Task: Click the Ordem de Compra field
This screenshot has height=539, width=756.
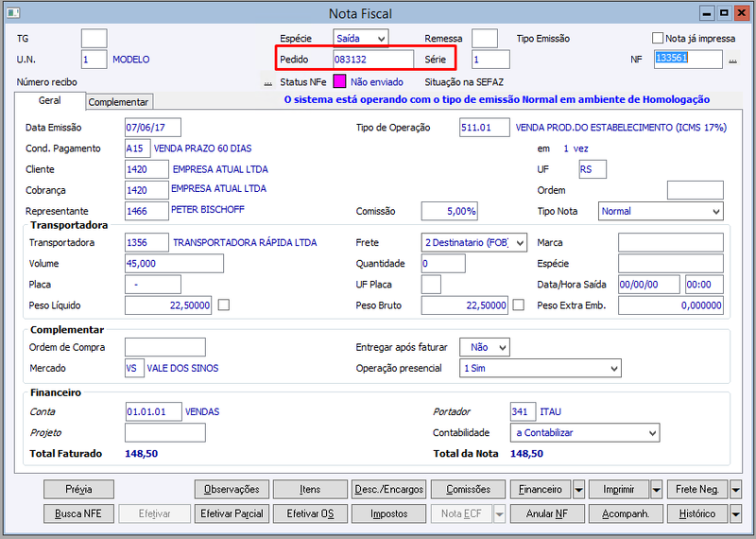Action: [x=165, y=347]
